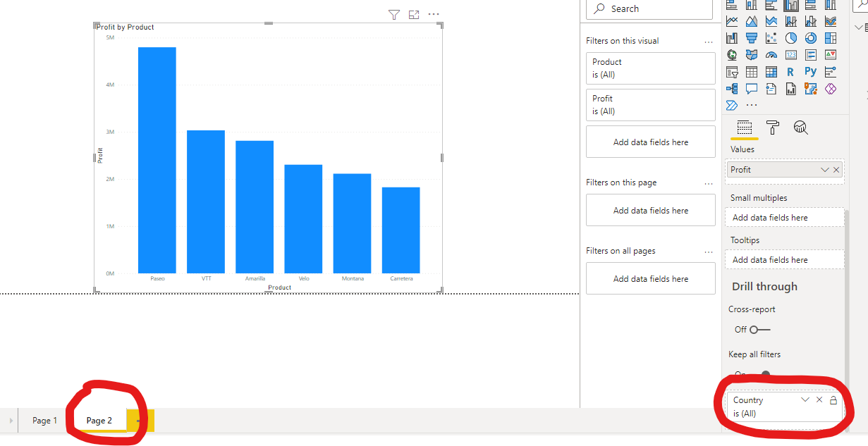Select the ArcGIS Maps icon
Screen dimensions: 868x446
point(811,89)
